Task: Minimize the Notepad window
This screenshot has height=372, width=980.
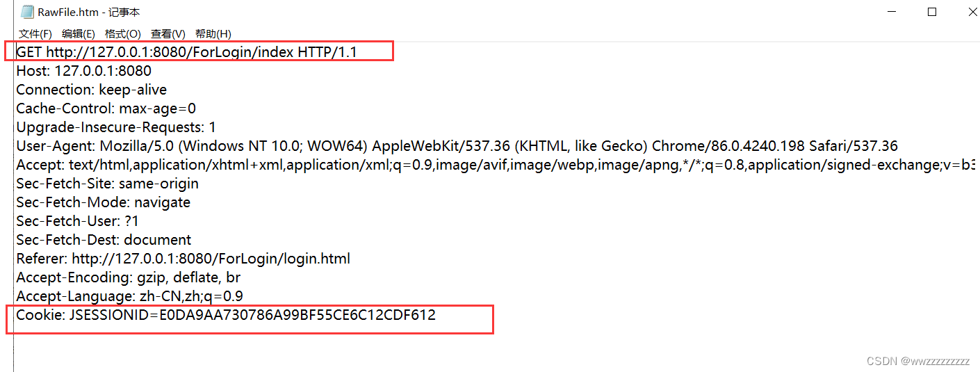Action: (893, 12)
